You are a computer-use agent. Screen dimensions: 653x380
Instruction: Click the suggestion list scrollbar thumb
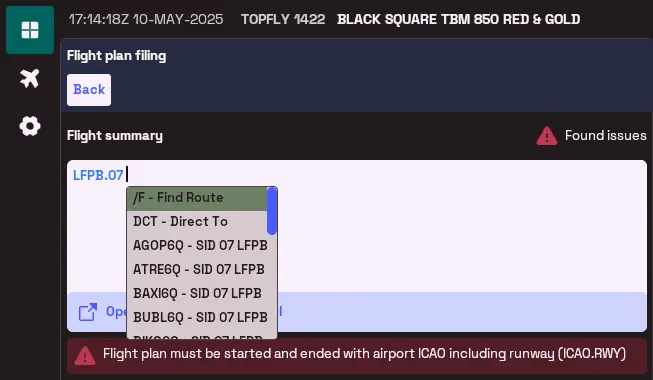point(272,211)
